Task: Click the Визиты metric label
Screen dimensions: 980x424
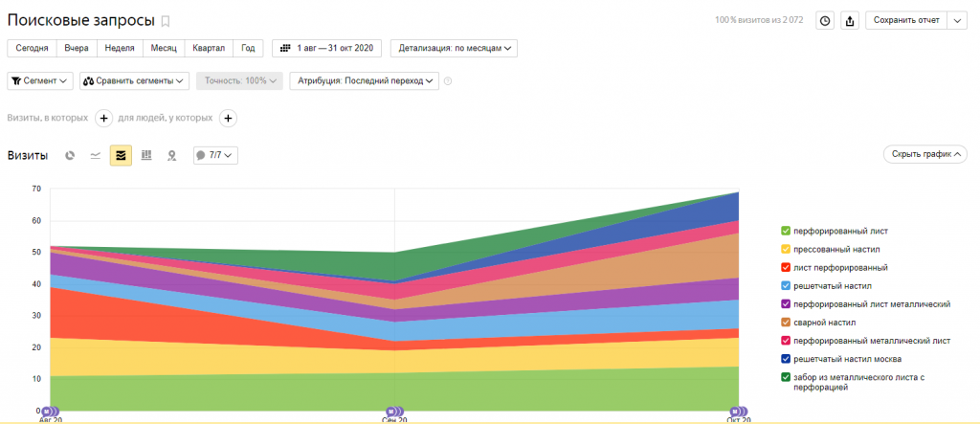Action: (x=28, y=156)
